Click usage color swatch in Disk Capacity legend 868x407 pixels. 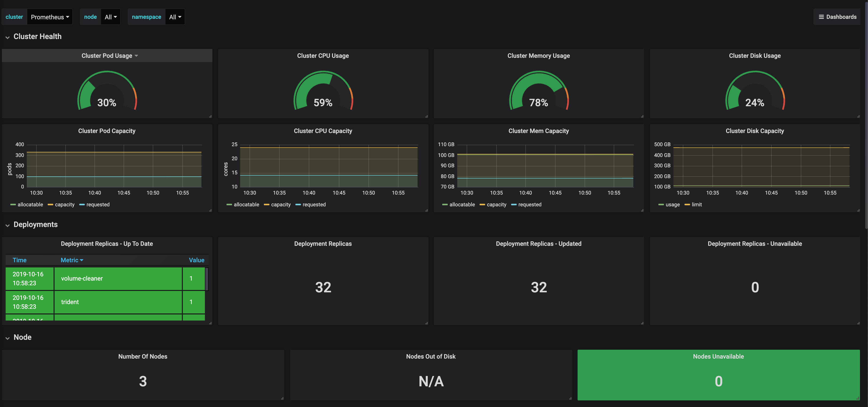click(661, 204)
